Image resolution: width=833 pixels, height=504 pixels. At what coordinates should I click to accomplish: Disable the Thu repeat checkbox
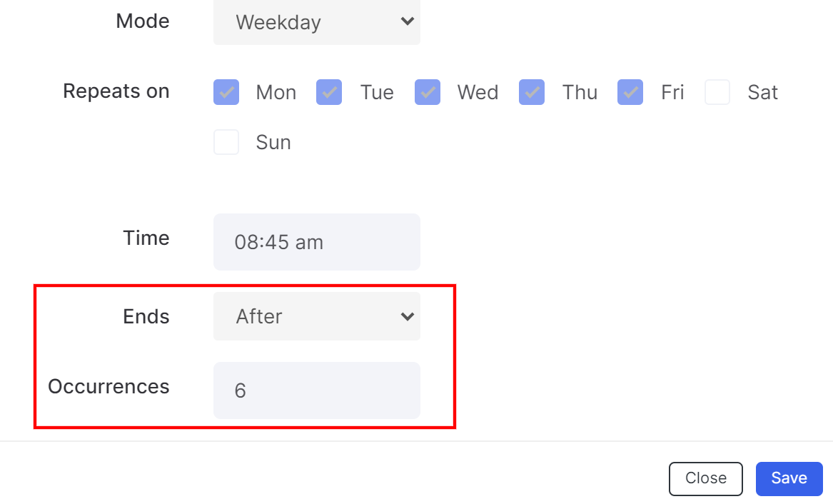pos(532,92)
